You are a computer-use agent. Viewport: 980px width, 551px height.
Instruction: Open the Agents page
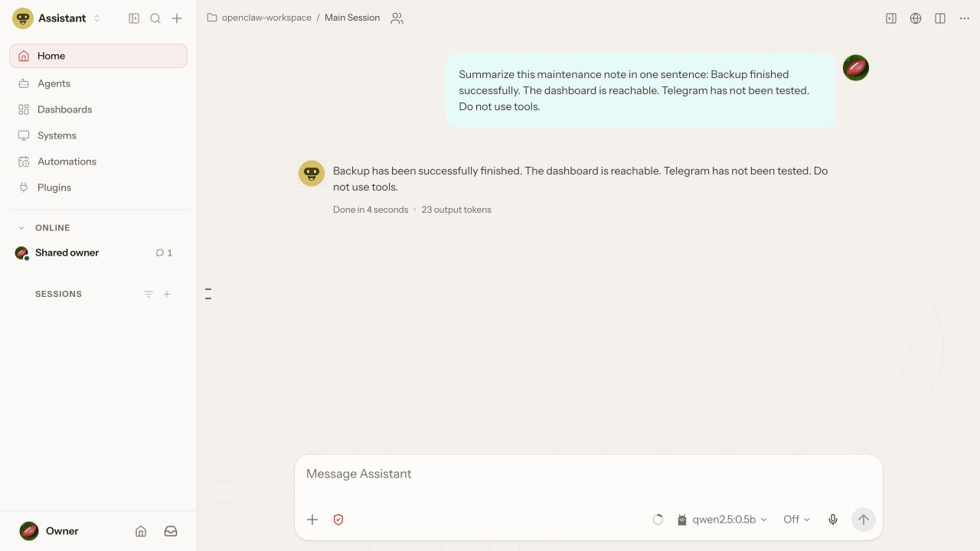tap(98, 83)
